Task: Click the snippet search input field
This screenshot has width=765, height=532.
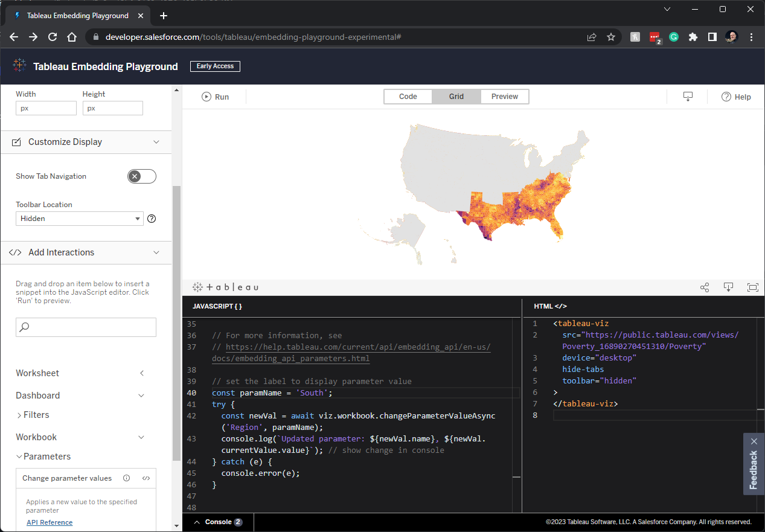Action: [86, 327]
